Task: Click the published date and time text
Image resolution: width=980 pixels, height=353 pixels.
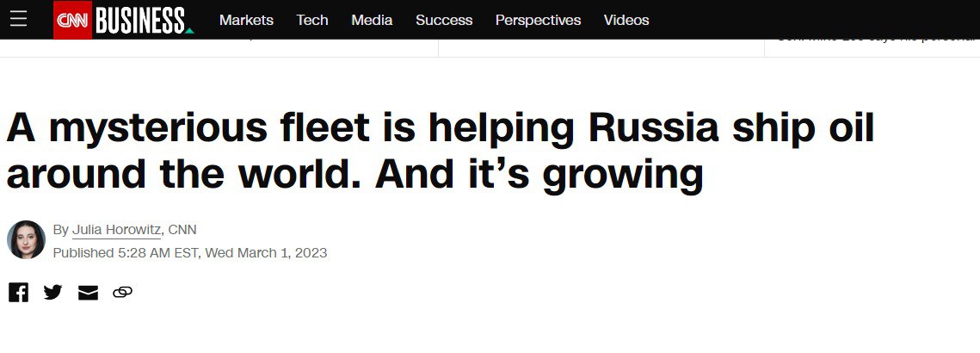Action: click(x=190, y=253)
